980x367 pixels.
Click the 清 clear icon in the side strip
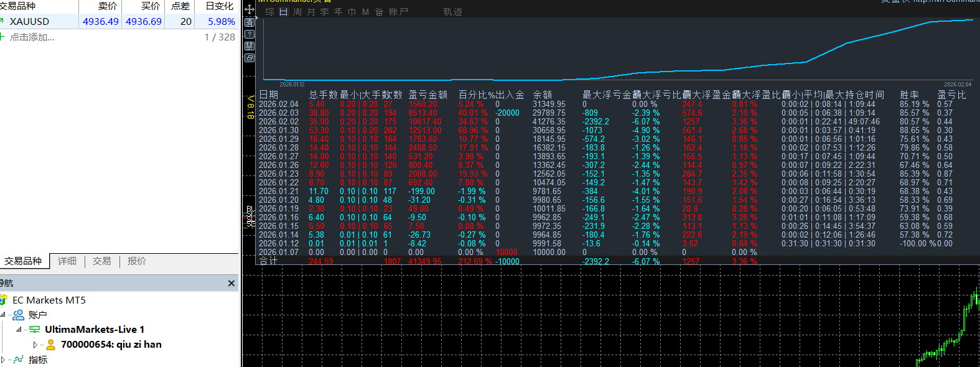[x=250, y=22]
